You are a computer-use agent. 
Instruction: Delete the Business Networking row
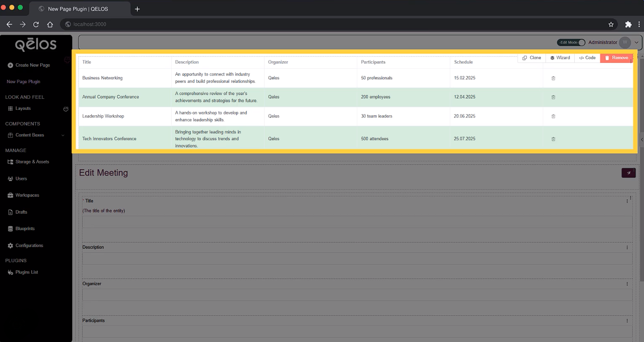coord(553,78)
